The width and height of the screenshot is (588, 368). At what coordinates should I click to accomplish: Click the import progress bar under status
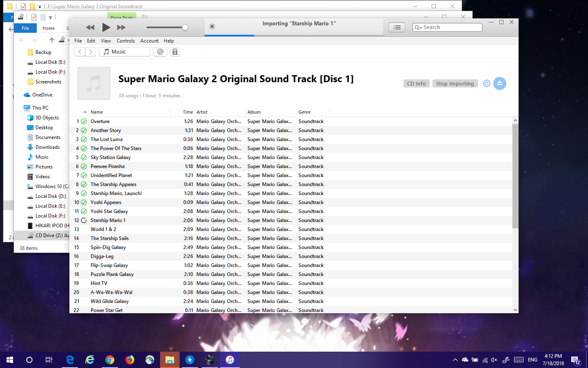(x=294, y=36)
